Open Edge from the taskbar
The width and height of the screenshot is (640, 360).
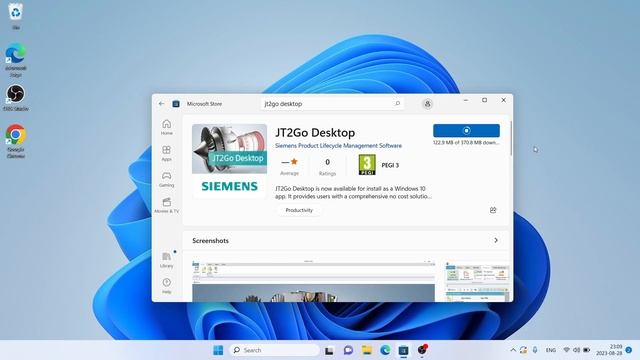[385, 350]
